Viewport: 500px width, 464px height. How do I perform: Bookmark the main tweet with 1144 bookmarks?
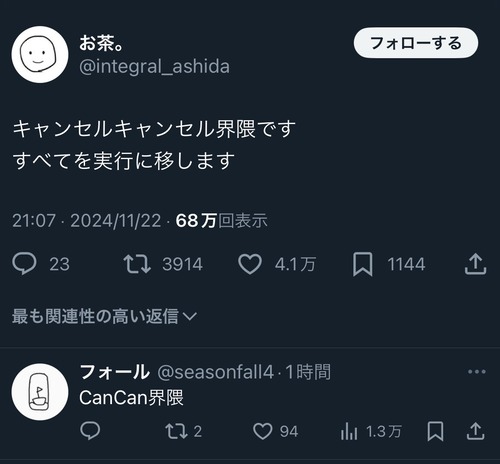point(363,264)
